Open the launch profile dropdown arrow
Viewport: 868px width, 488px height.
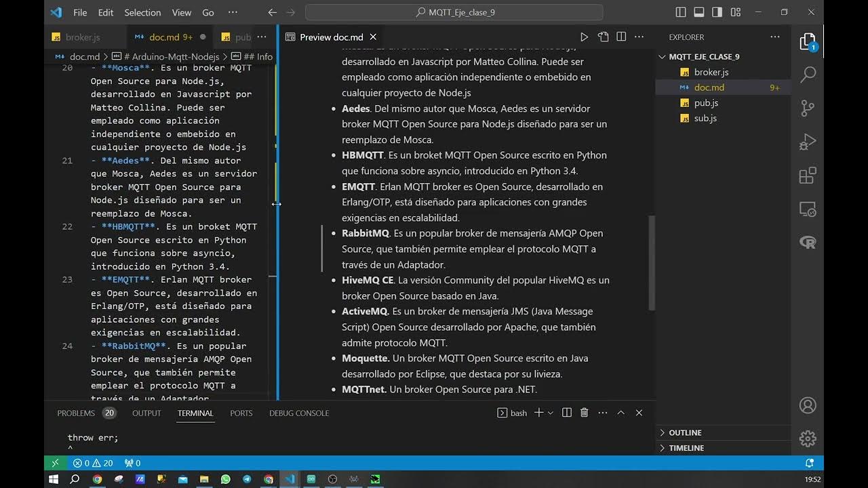550,413
